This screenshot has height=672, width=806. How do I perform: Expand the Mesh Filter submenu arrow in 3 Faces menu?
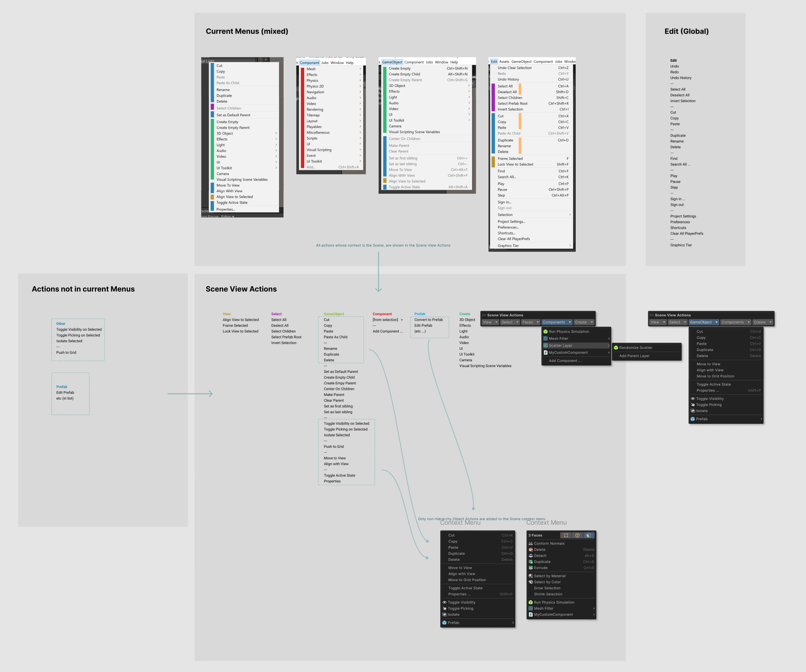[594, 608]
